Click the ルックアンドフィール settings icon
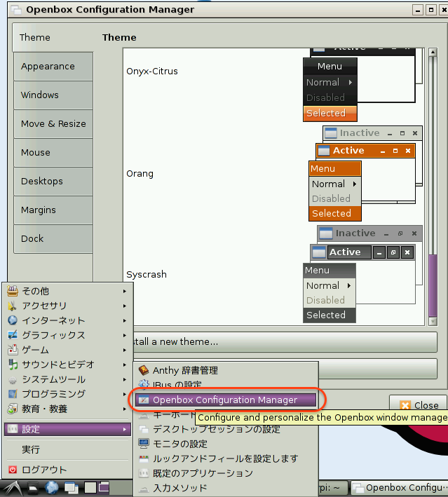The width and height of the screenshot is (448, 497). tap(144, 458)
